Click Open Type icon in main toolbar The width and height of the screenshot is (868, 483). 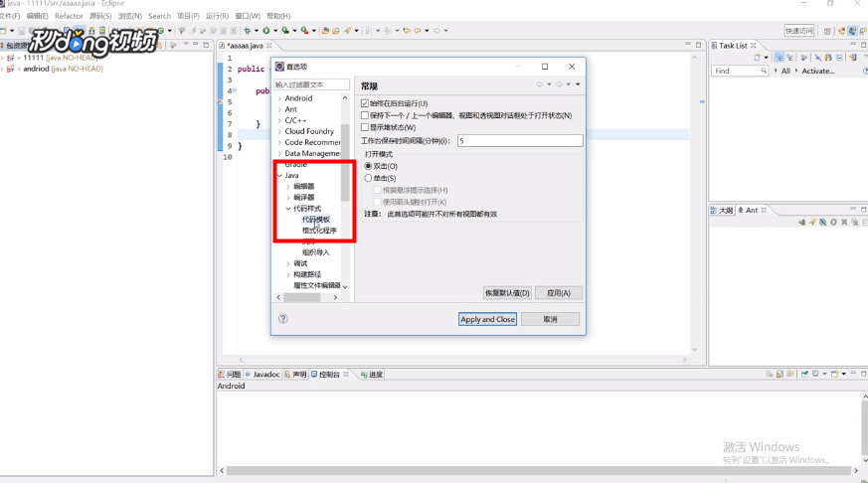[326, 31]
